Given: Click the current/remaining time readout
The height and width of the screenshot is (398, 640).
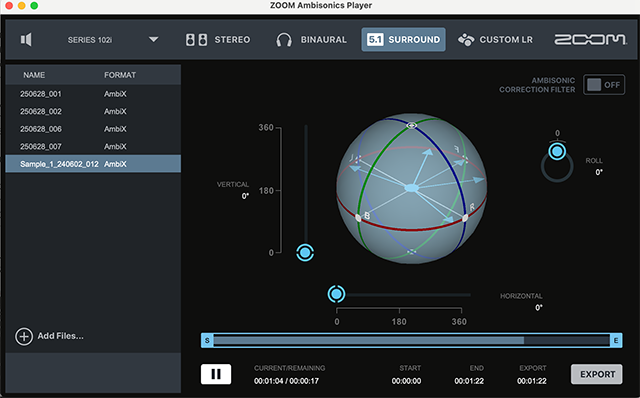Looking at the screenshot, I should [287, 381].
